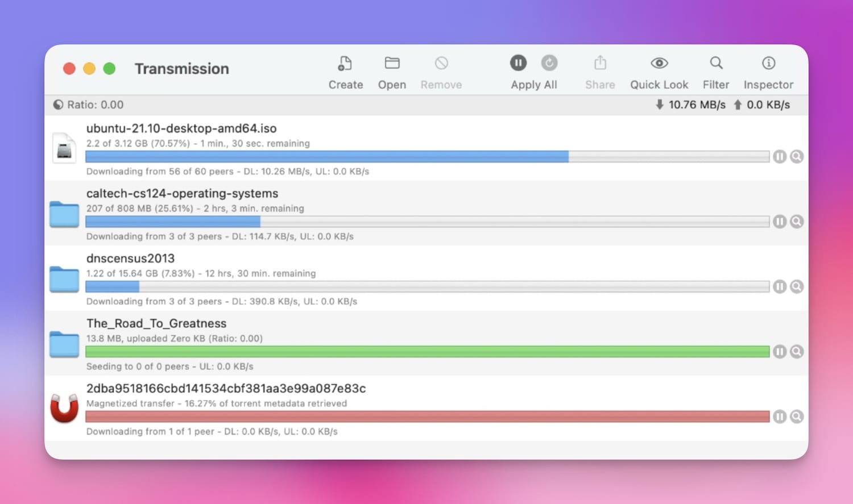Select the 2dba9518166cbd141534cbf381aa3e99a087e83c title
This screenshot has height=504, width=853.
pyautogui.click(x=226, y=389)
